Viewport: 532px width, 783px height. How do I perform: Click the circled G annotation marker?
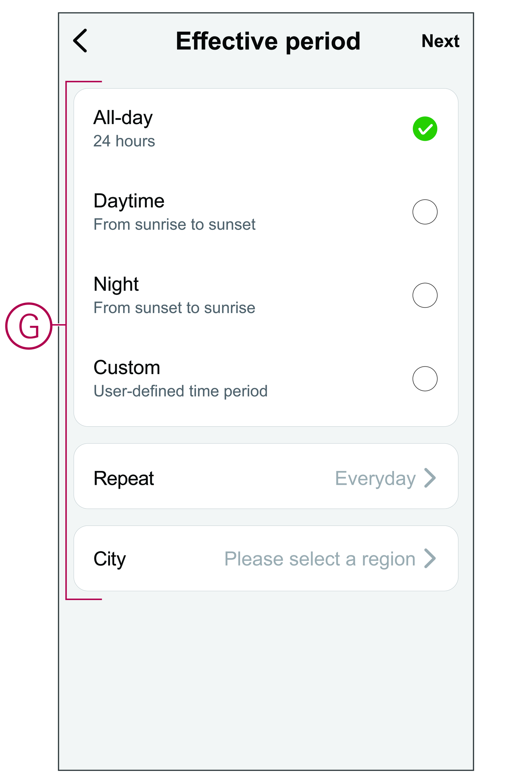tap(29, 326)
